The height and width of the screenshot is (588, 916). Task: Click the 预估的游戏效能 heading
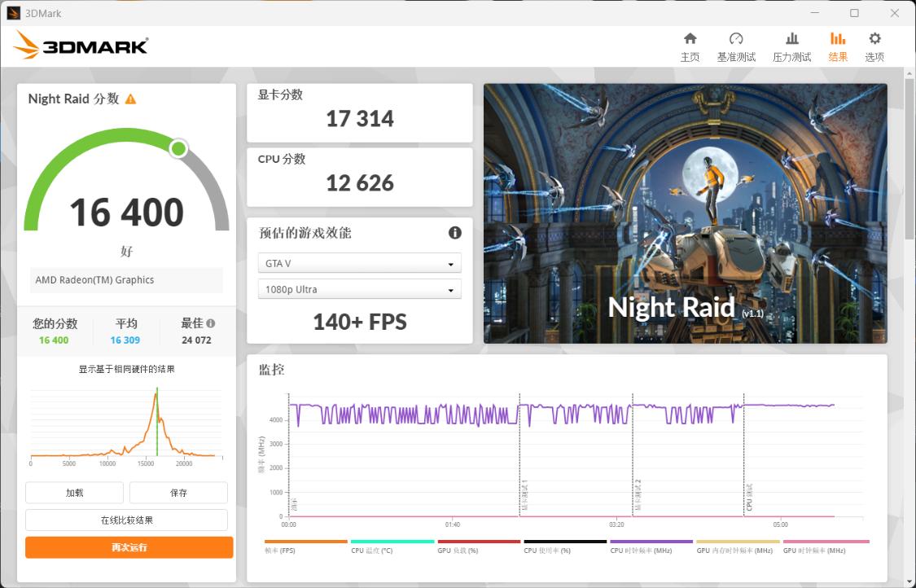pyautogui.click(x=305, y=233)
